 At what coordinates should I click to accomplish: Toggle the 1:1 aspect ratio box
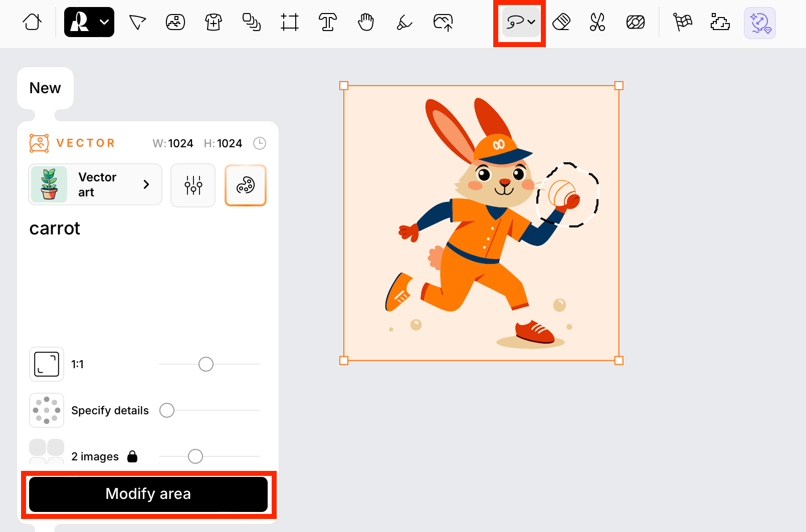47,364
